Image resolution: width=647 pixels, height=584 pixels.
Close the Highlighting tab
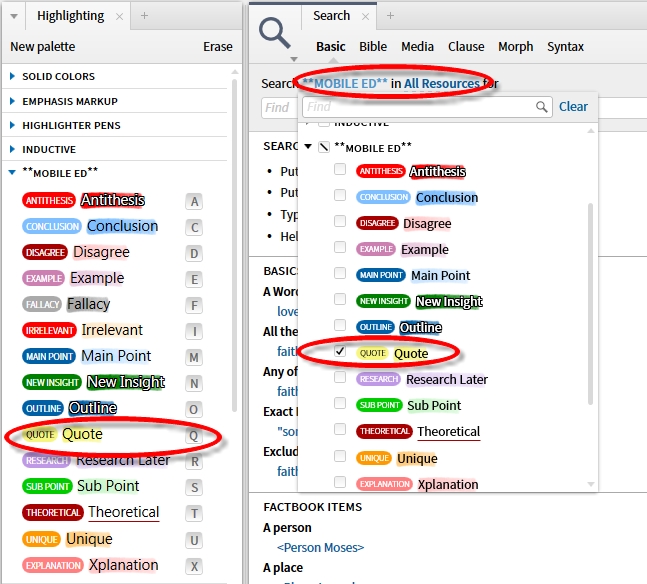point(119,17)
